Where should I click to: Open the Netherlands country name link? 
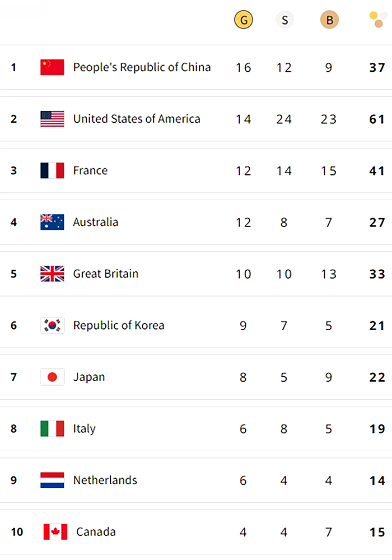tap(105, 480)
